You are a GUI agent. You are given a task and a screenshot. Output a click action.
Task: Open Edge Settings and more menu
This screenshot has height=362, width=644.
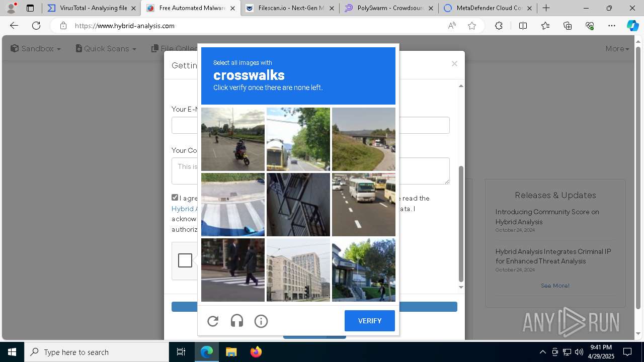(612, 26)
